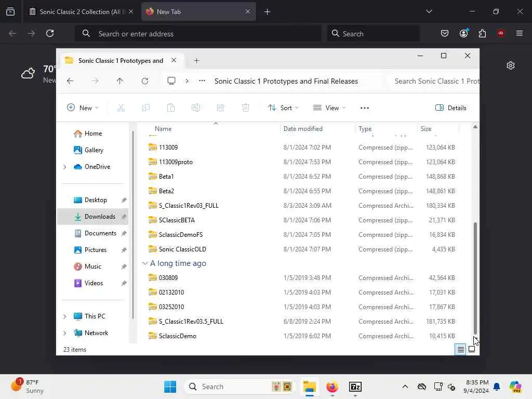Open the Firefox list all tabs dropdown

coord(429,11)
